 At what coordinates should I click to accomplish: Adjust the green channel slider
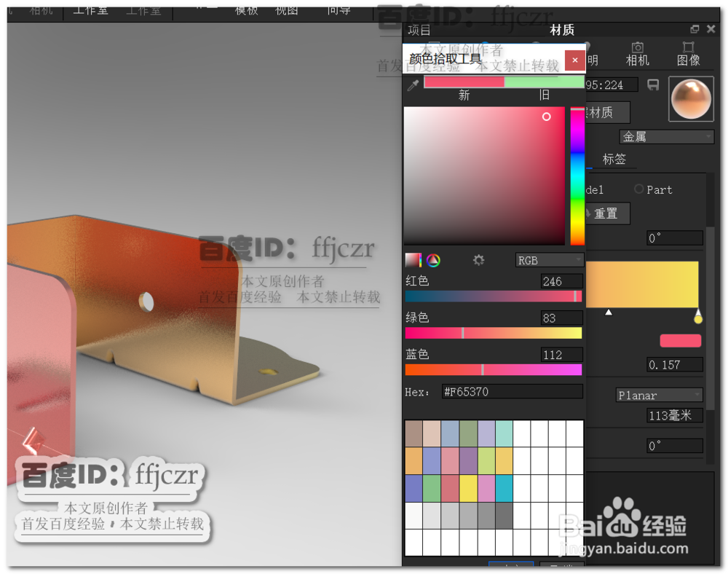[x=494, y=333]
